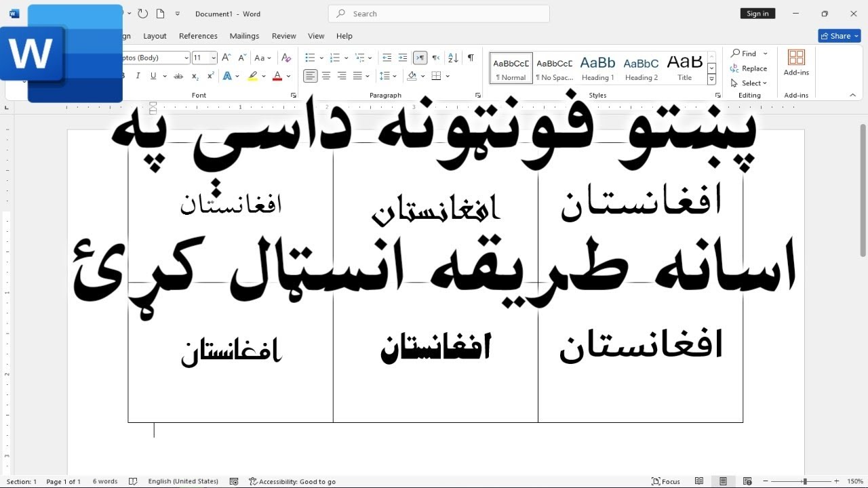Open macro recording status bar icon
Image resolution: width=868 pixels, height=488 pixels.
[234, 481]
